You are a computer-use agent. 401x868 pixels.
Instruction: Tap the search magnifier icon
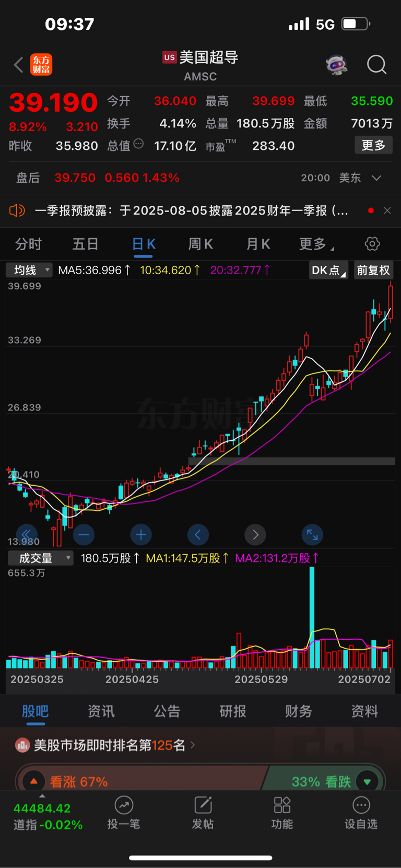tap(376, 65)
